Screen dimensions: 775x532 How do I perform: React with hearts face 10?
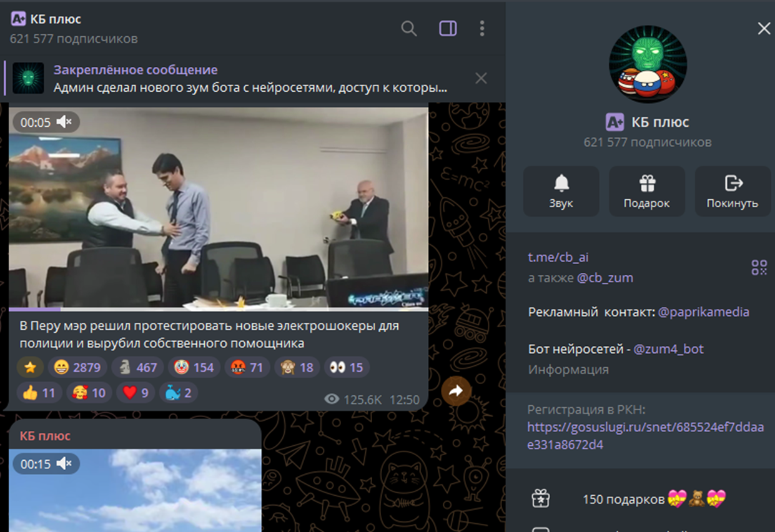[x=89, y=393]
